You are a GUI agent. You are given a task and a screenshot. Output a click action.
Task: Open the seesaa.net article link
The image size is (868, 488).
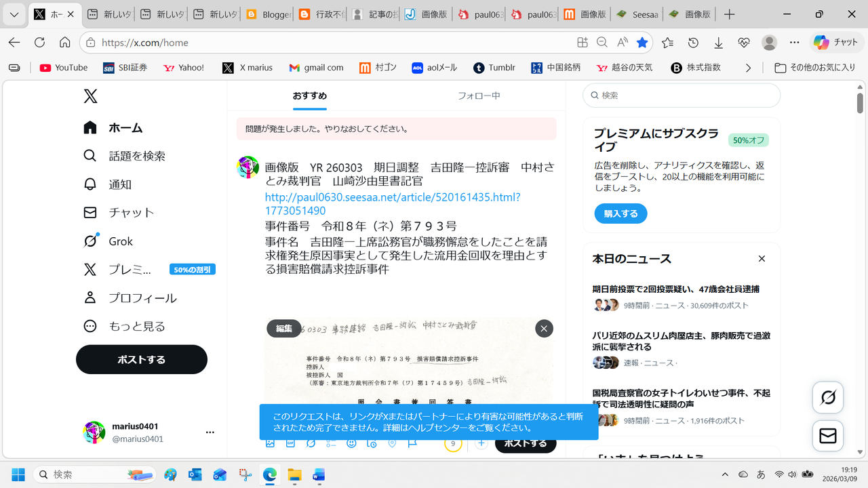click(x=393, y=204)
